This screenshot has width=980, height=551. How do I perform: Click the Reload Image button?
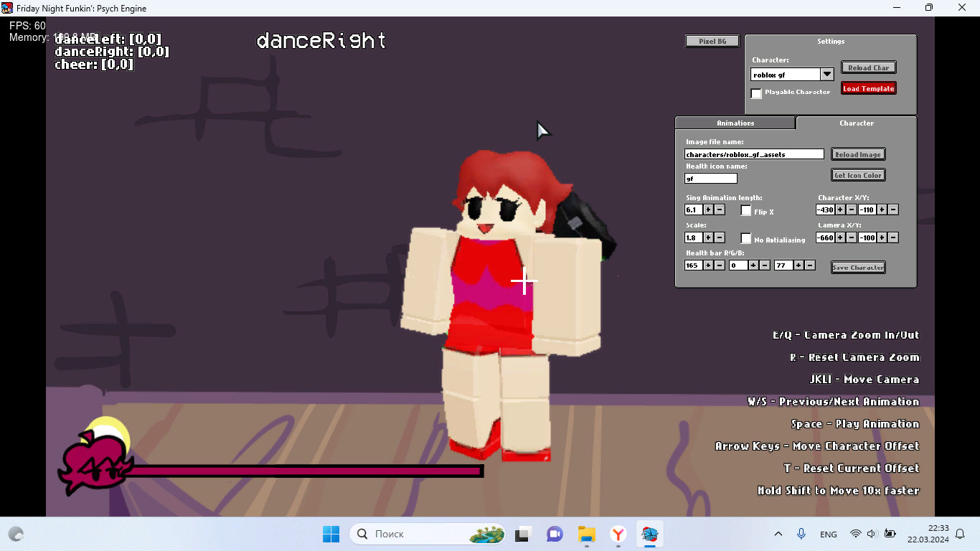tap(858, 154)
